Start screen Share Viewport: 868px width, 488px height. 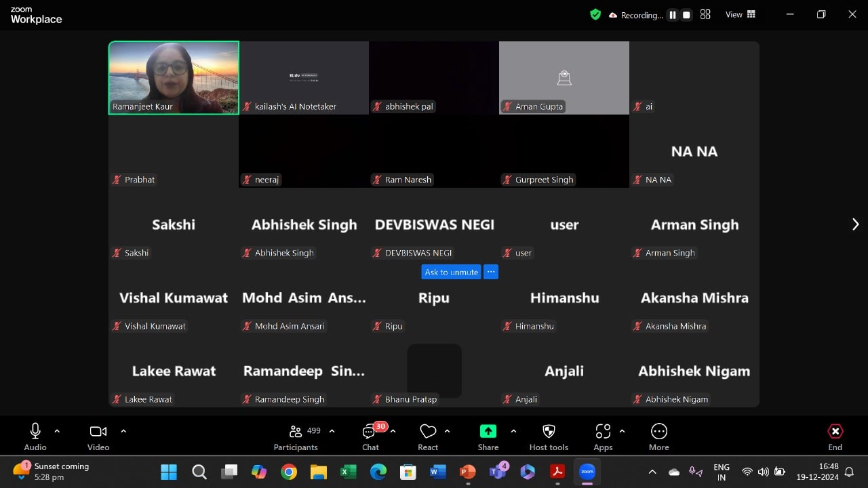pyautogui.click(x=488, y=432)
